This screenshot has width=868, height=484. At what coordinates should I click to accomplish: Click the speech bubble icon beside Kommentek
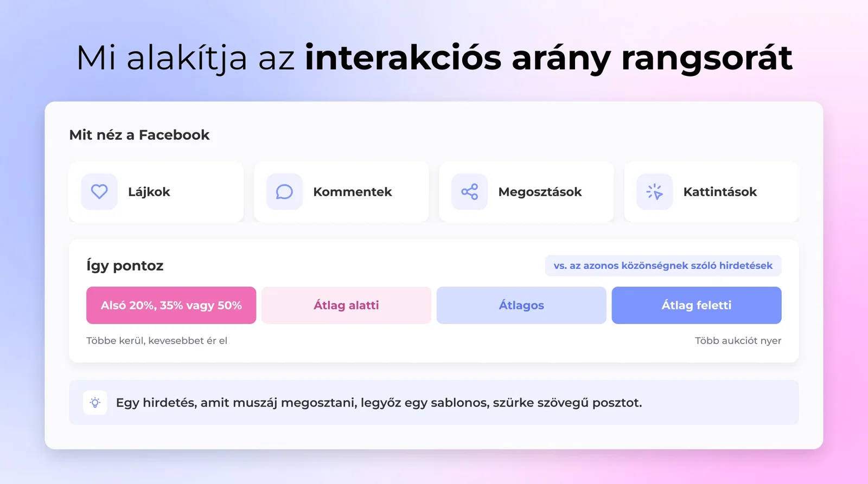point(284,192)
